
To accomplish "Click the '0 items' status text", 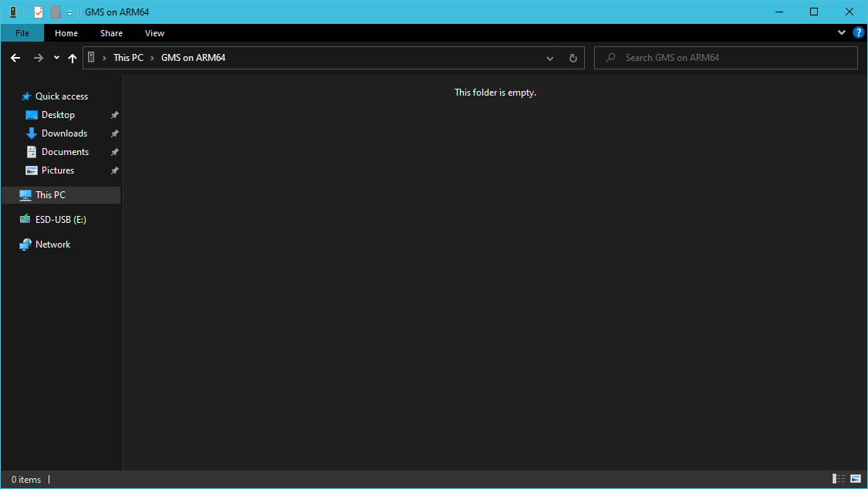I will pyautogui.click(x=26, y=480).
